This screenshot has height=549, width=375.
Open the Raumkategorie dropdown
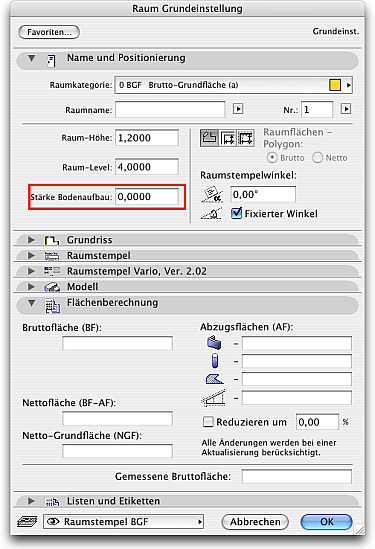click(233, 85)
